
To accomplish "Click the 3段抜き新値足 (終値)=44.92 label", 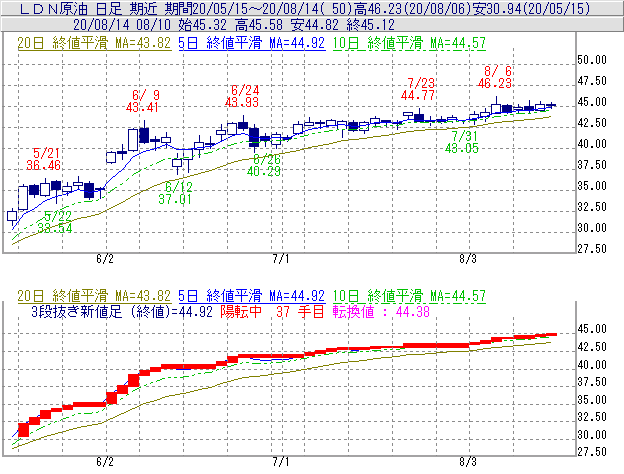I will 122,311.
